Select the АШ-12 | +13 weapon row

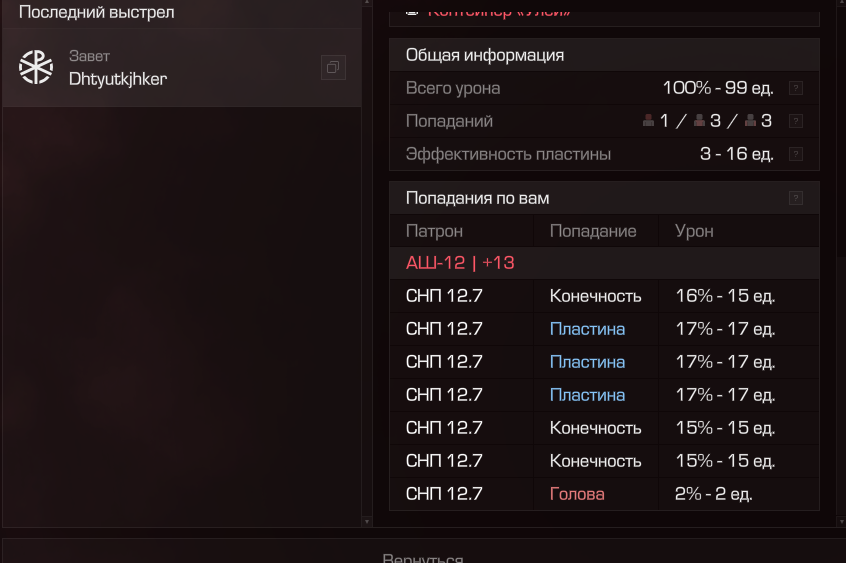(x=604, y=263)
